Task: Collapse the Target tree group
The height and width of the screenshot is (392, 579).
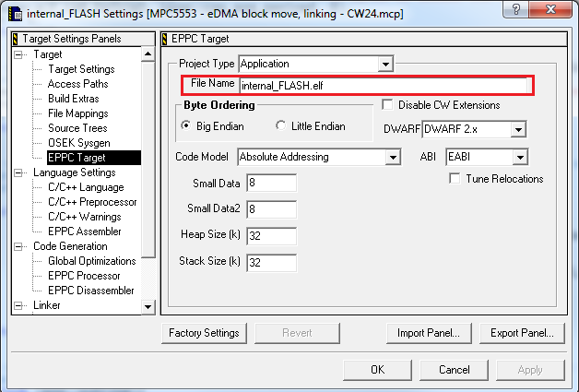Action: click(x=18, y=54)
